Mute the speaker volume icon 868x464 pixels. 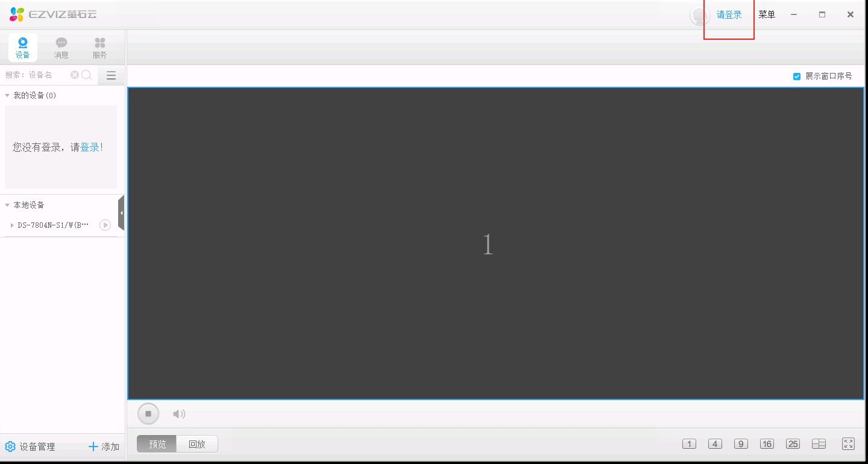click(x=179, y=414)
